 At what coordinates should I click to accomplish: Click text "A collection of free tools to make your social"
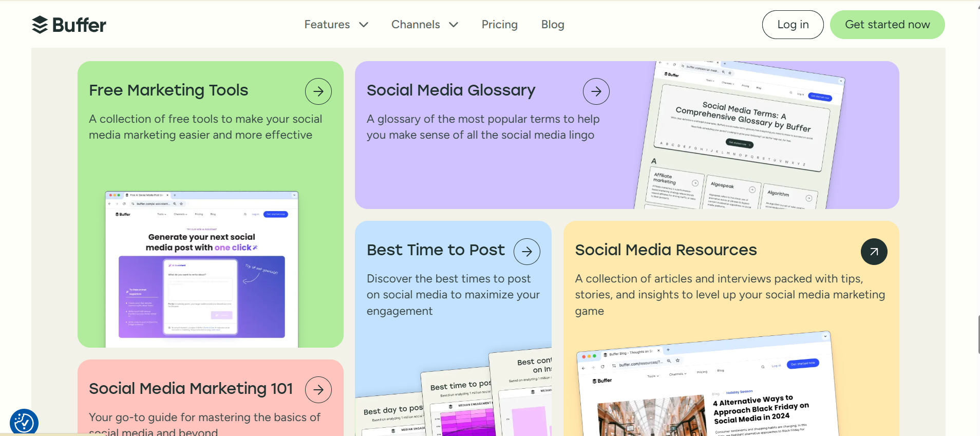[x=205, y=119]
